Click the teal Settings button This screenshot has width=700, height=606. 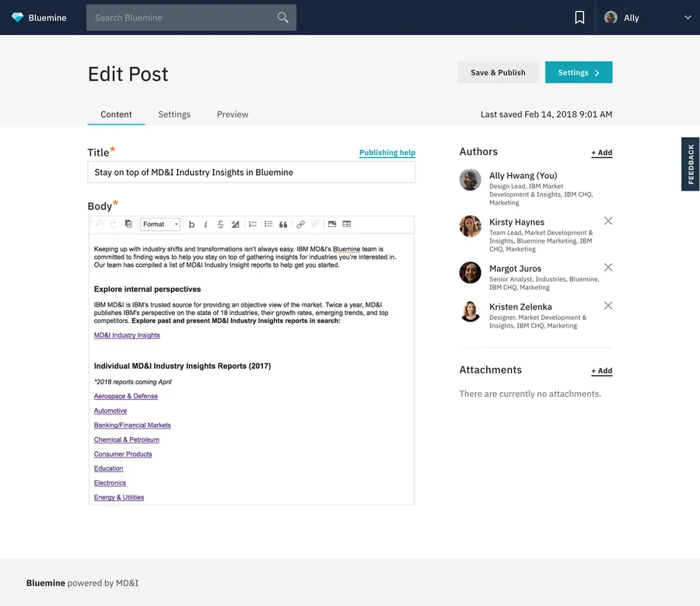click(579, 72)
